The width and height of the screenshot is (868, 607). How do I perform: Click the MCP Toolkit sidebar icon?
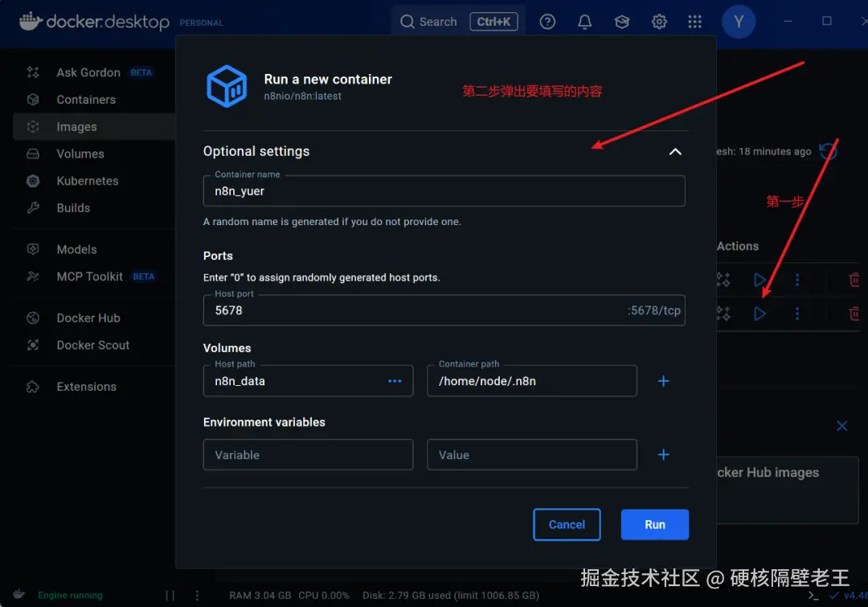click(33, 277)
